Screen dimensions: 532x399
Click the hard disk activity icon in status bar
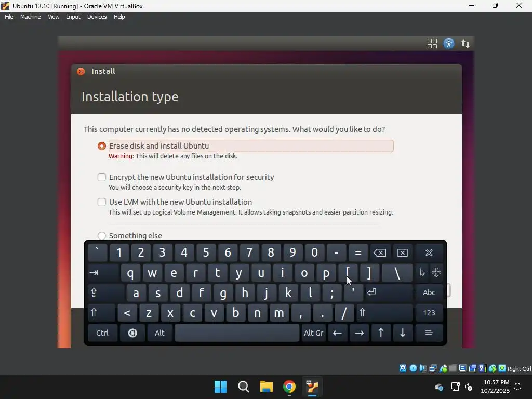tap(403, 368)
